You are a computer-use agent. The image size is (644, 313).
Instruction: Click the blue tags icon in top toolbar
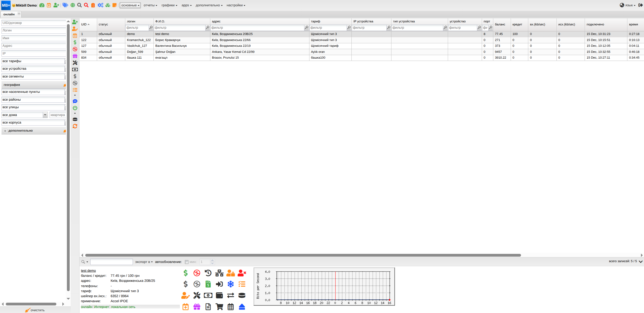pyautogui.click(x=65, y=5)
